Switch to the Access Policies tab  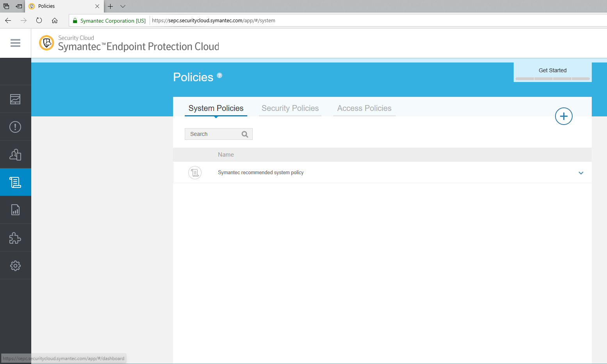[x=364, y=108]
